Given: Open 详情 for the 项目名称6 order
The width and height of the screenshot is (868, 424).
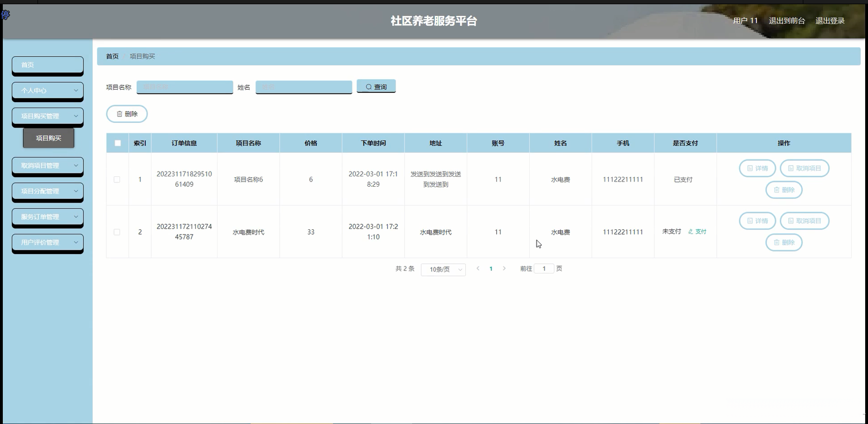Looking at the screenshot, I should pos(757,168).
